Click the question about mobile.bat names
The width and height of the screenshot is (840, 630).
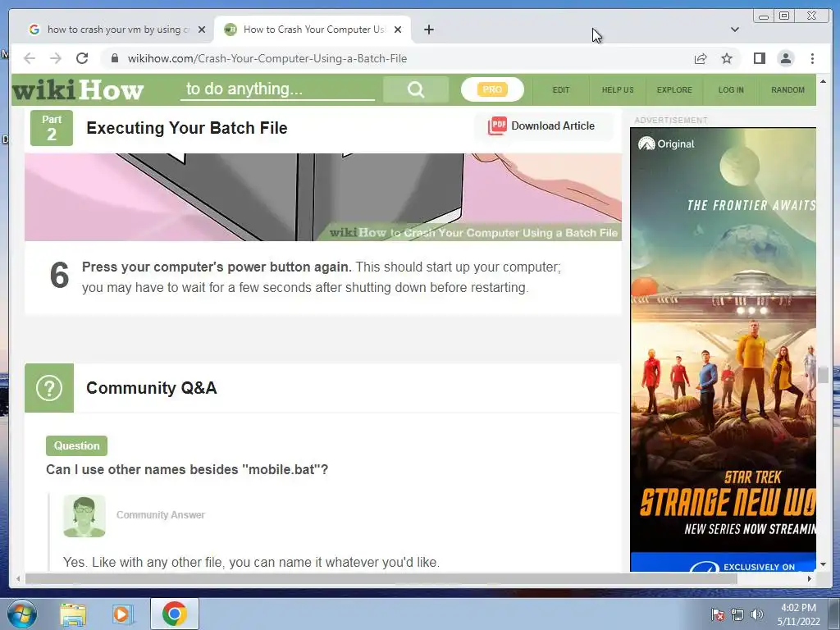(x=187, y=470)
